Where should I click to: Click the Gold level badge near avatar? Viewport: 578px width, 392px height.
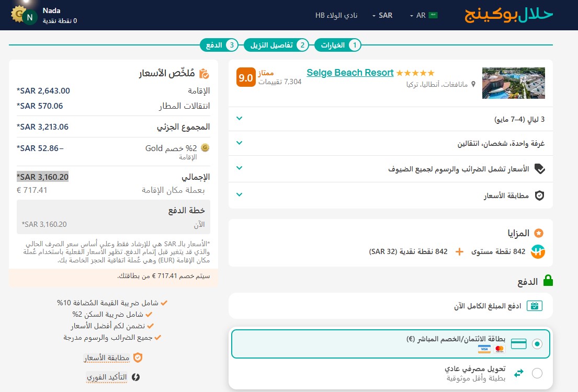17,14
